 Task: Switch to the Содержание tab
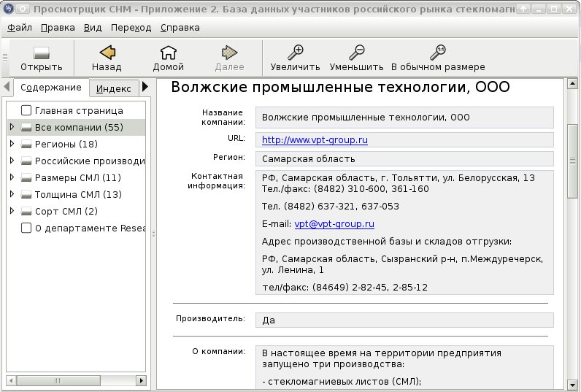pyautogui.click(x=51, y=88)
